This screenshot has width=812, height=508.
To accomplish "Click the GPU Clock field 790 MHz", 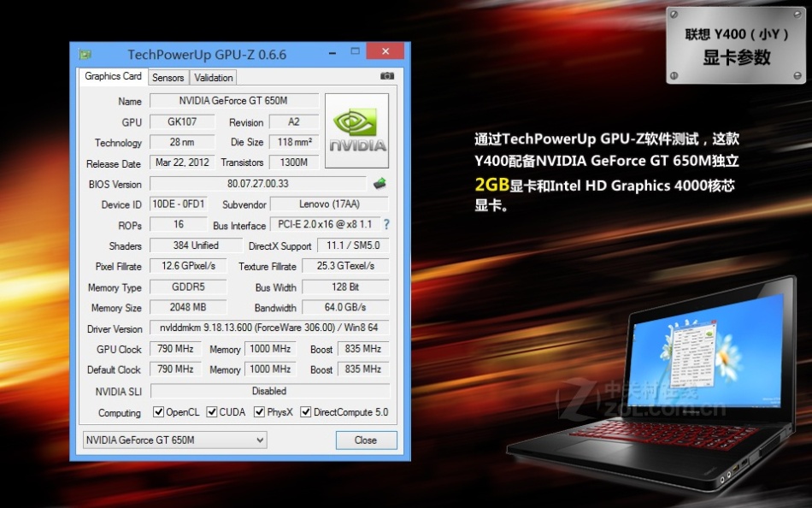I will pyautogui.click(x=175, y=349).
